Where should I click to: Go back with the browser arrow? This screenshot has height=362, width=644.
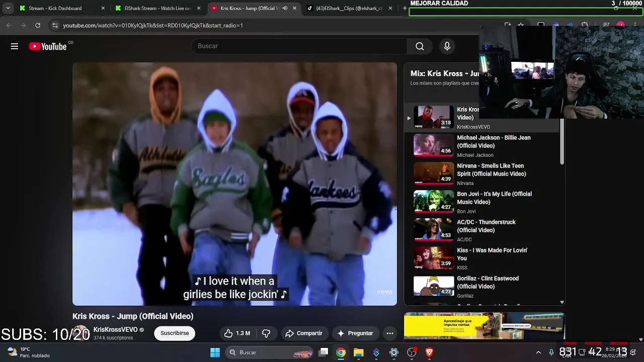pos(9,25)
